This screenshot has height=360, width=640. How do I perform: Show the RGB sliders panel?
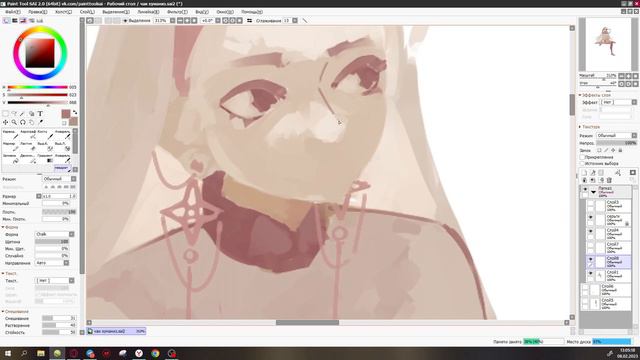(15, 20)
